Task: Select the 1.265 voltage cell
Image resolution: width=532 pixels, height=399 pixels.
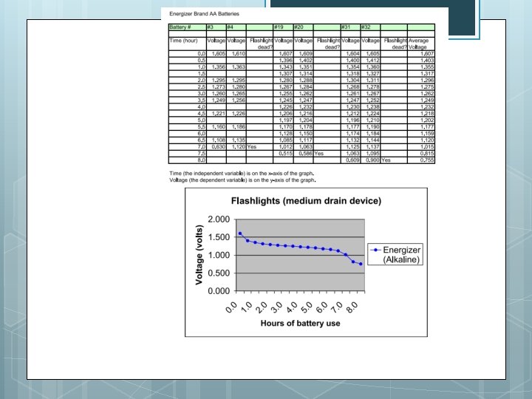Action: [236, 94]
